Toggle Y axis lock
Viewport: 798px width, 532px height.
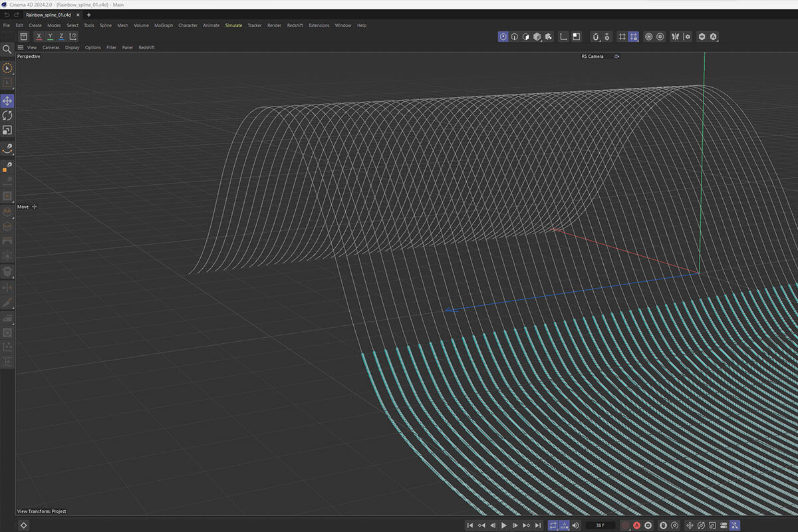tap(50, 37)
